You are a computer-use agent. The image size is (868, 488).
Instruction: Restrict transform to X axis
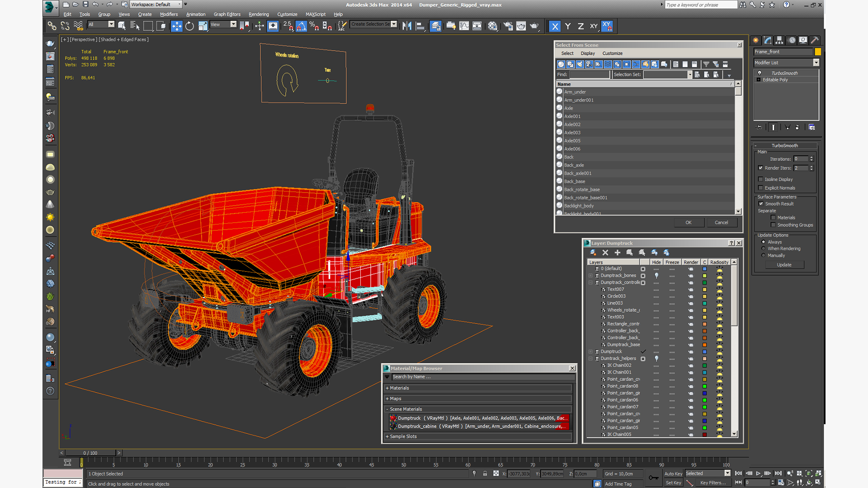click(555, 26)
